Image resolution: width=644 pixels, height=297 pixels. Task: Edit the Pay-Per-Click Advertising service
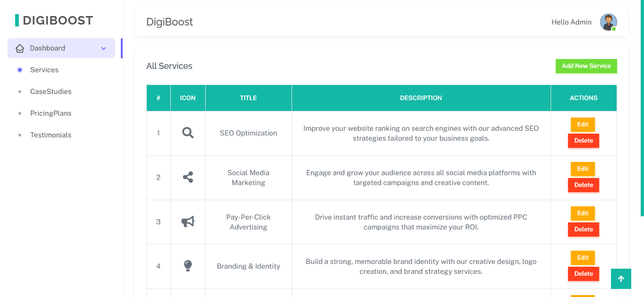tap(583, 213)
